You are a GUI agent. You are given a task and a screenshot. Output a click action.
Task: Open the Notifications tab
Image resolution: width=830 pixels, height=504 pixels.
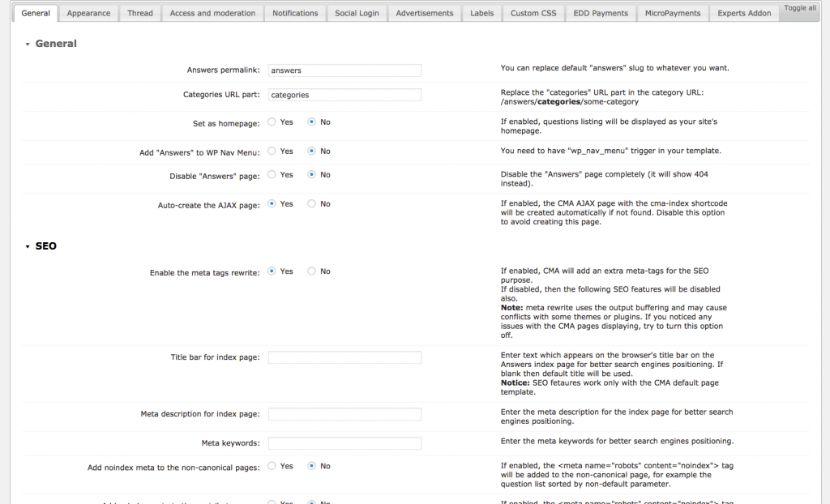[x=295, y=13]
